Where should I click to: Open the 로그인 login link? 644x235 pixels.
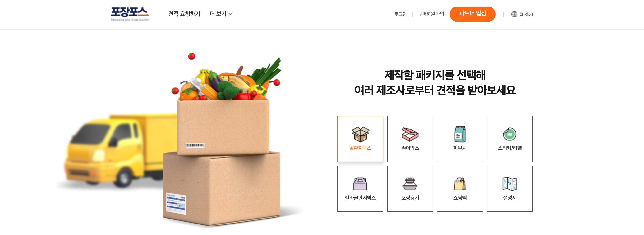pos(401,14)
